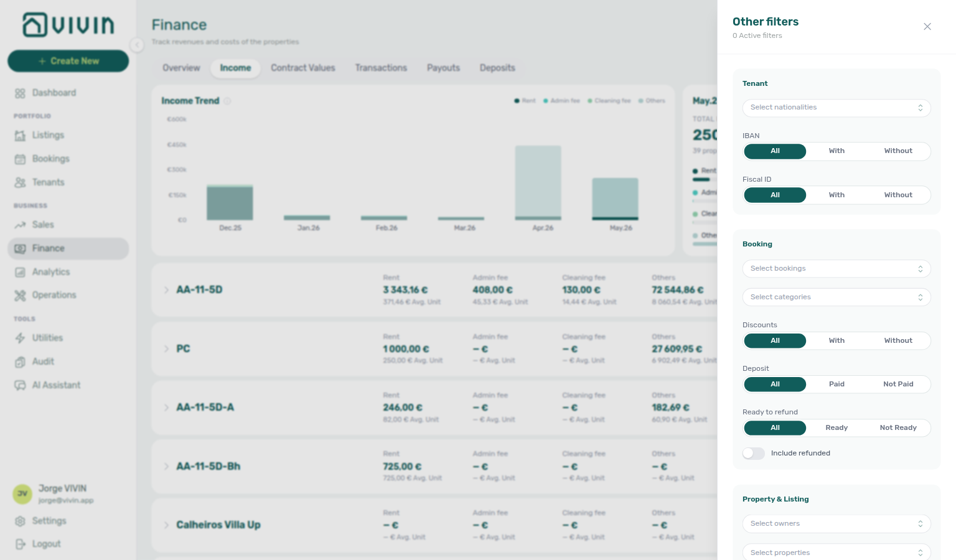Switch to the Payouts tab

443,68
